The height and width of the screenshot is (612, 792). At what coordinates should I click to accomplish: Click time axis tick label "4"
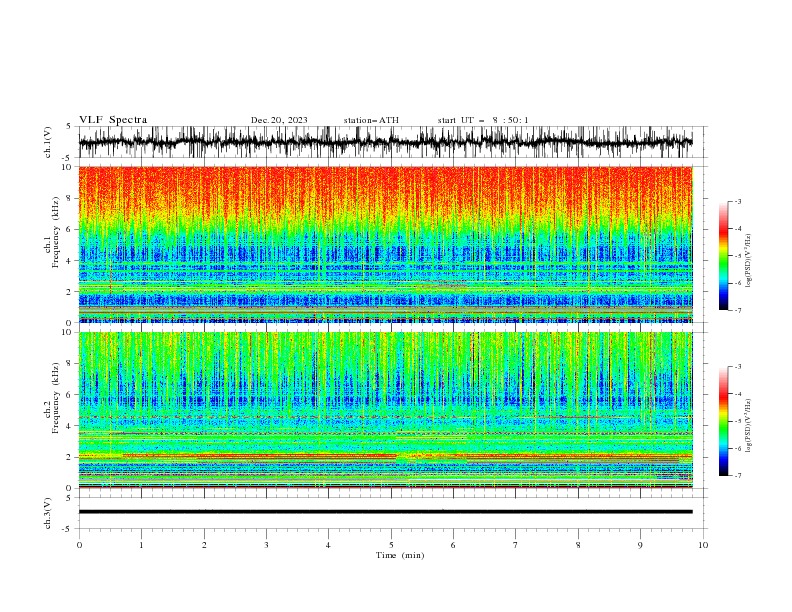pos(328,545)
